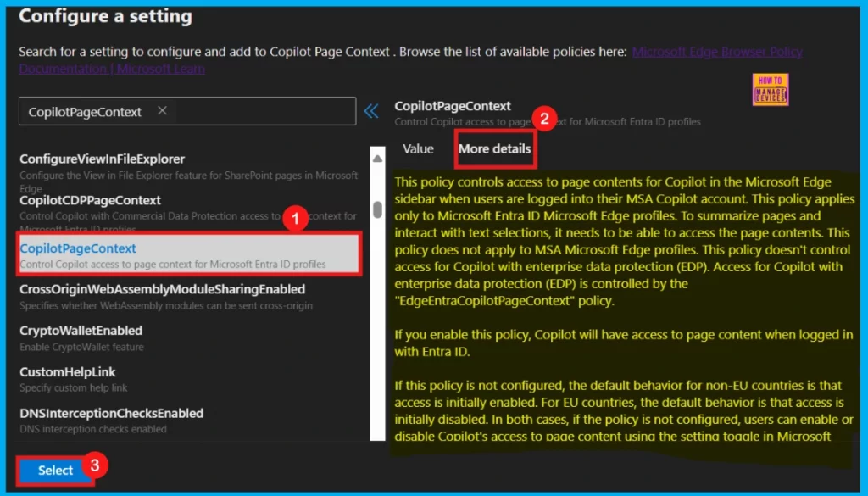
Task: Open the Value tab
Action: point(418,148)
